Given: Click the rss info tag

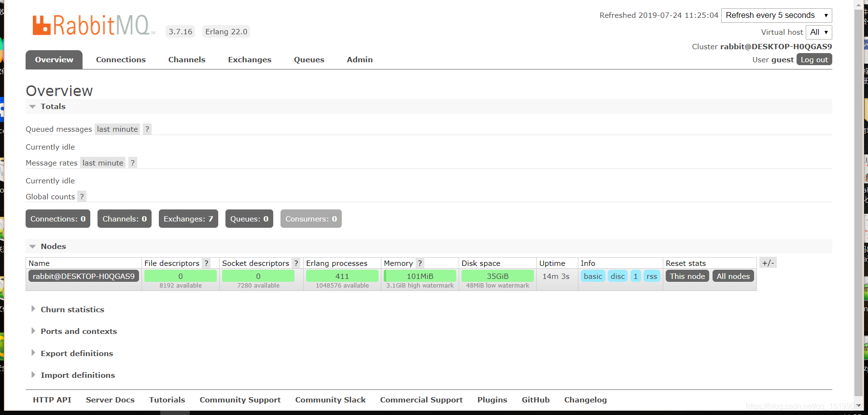Looking at the screenshot, I should tap(652, 276).
